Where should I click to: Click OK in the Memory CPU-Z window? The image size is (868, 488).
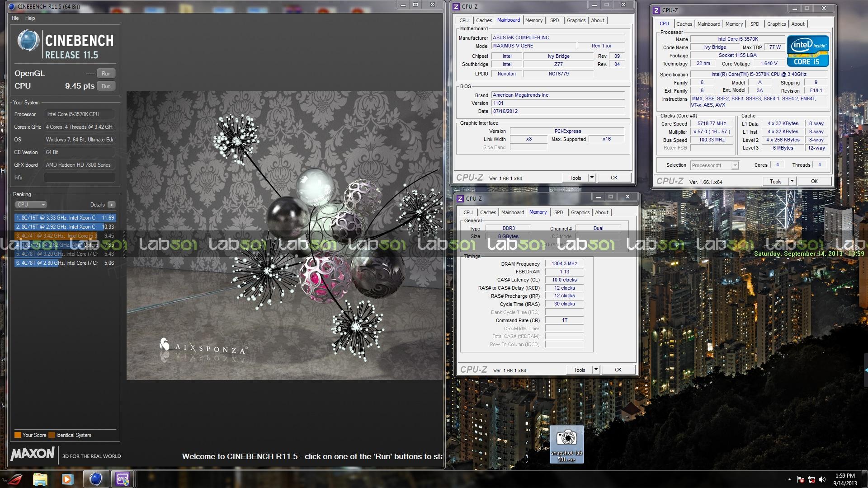618,370
